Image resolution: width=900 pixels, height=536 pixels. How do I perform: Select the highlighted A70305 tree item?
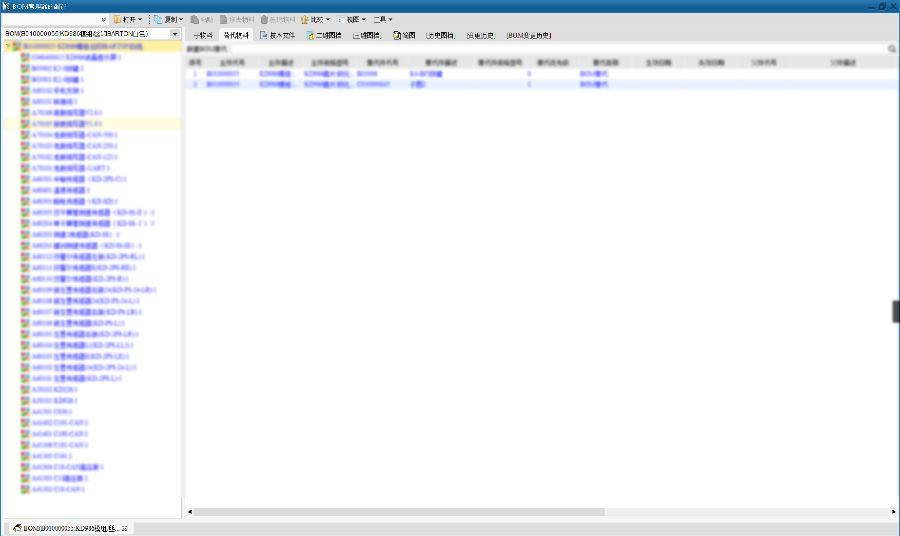tap(67, 124)
